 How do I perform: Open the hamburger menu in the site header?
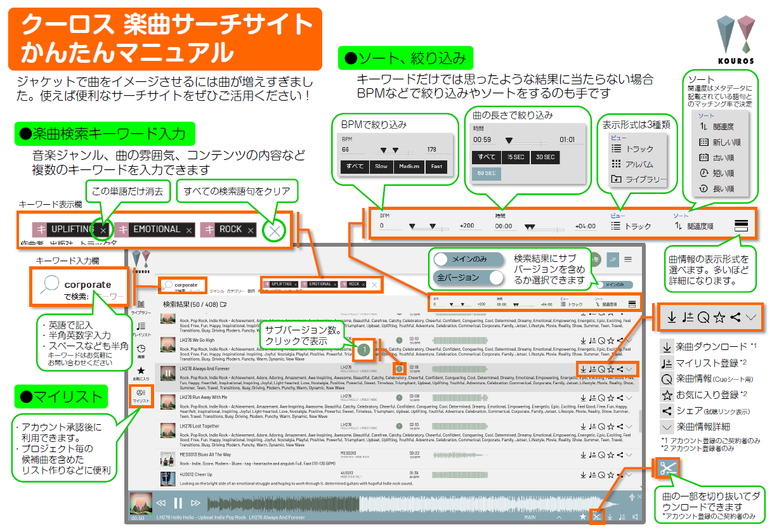(x=628, y=259)
